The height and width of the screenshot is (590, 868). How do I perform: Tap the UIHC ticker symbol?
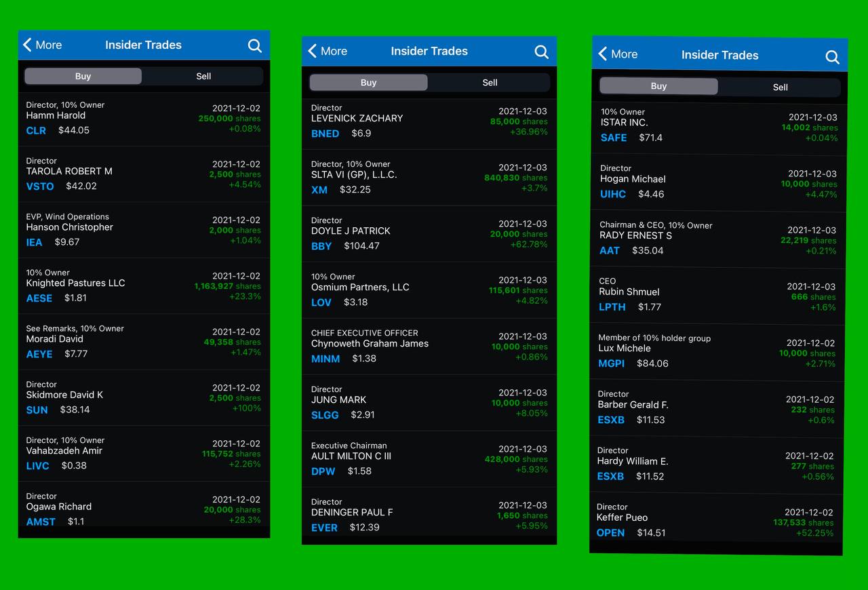click(x=613, y=194)
